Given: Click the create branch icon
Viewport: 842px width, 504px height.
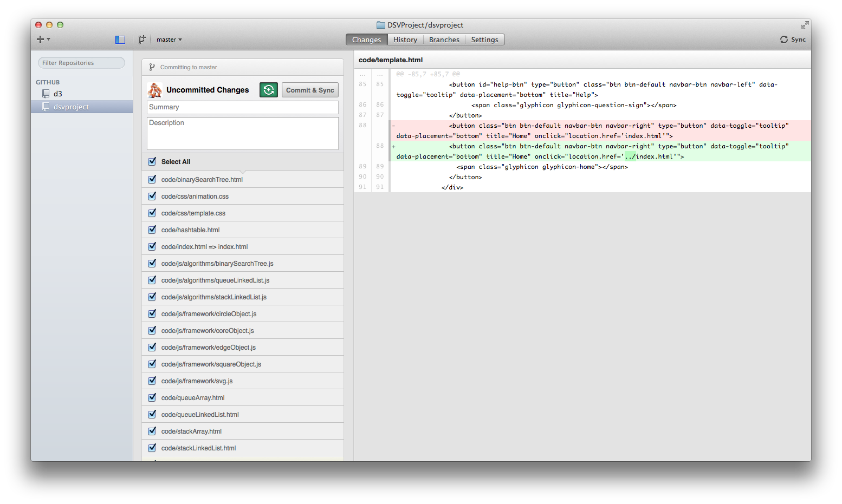Looking at the screenshot, I should click(x=141, y=40).
